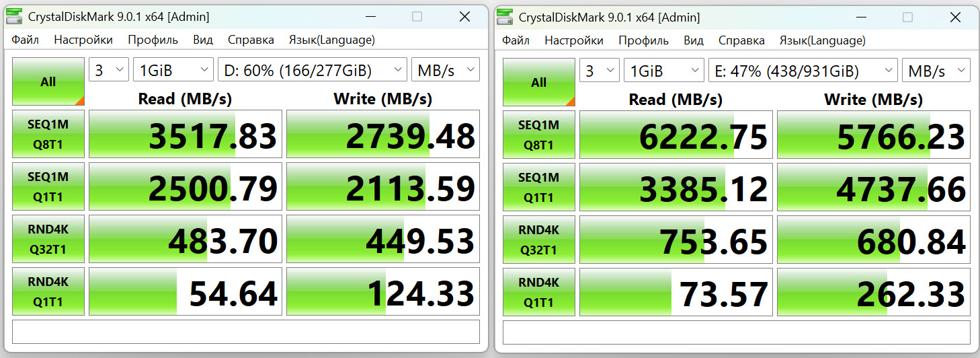Click the 5766.23 write result
Image resolution: width=980 pixels, height=358 pixels.
click(x=874, y=135)
